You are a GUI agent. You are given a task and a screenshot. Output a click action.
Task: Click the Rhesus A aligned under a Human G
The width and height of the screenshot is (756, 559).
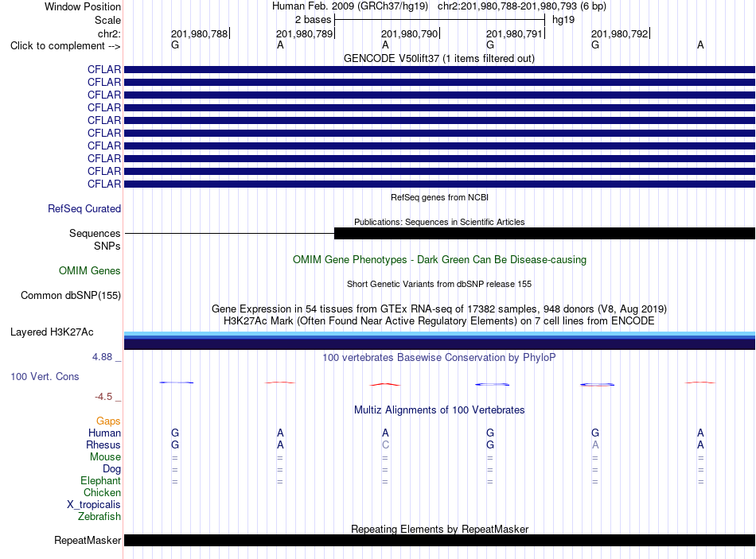point(595,444)
